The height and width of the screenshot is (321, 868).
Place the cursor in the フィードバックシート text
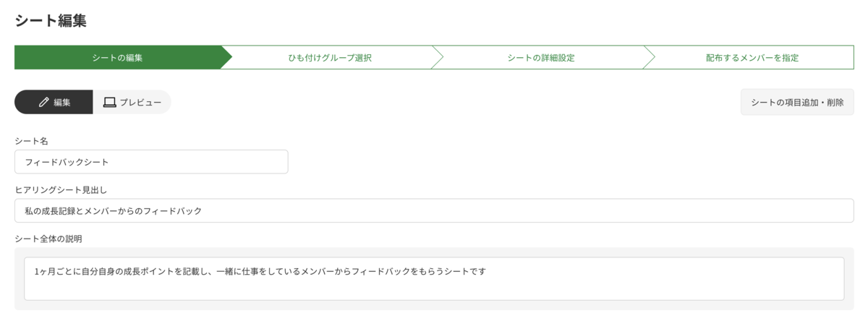(x=67, y=162)
